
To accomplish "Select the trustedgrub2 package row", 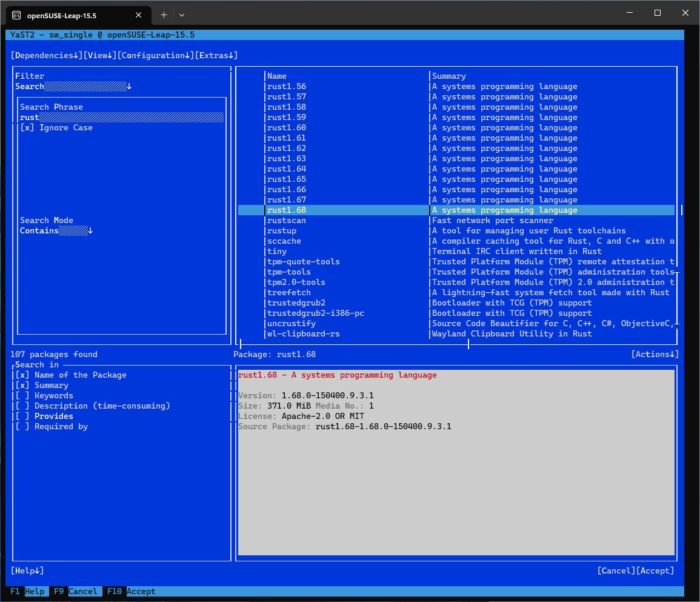I will click(x=456, y=303).
